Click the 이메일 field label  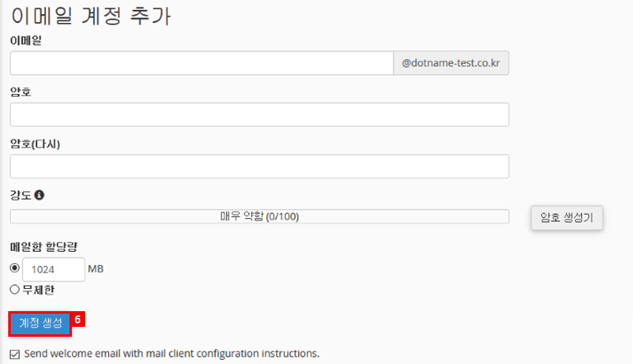tap(26, 40)
